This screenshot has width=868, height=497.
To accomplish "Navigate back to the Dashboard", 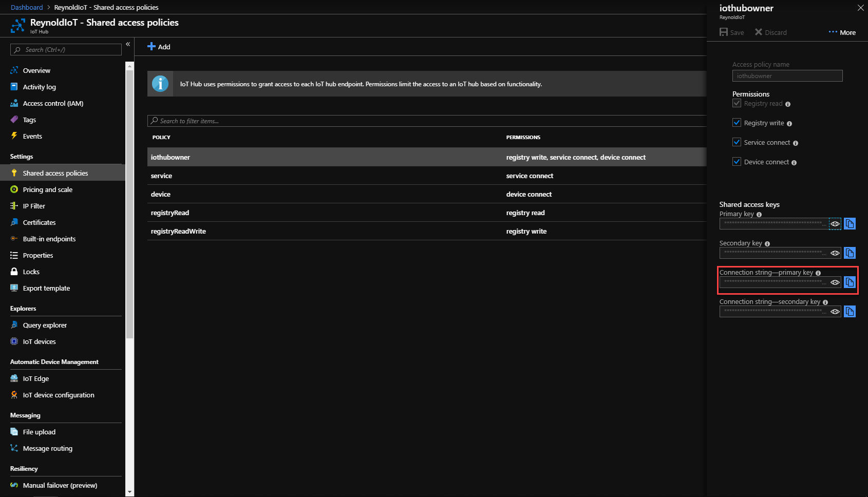I will click(27, 7).
